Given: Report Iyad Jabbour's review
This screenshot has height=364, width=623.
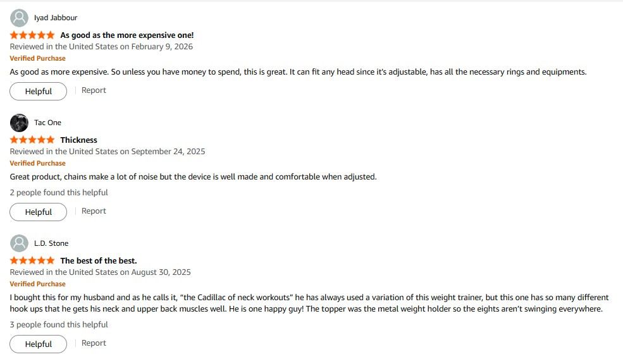Looking at the screenshot, I should 94,90.
